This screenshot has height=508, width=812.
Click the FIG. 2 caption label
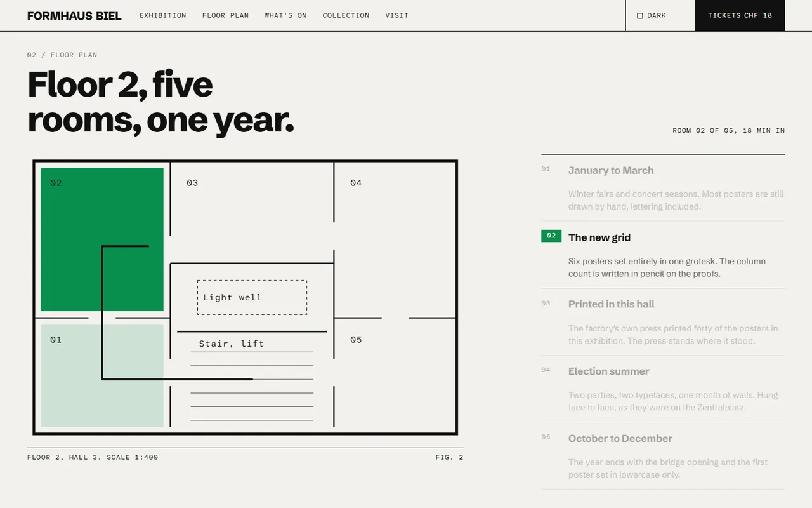[449, 457]
